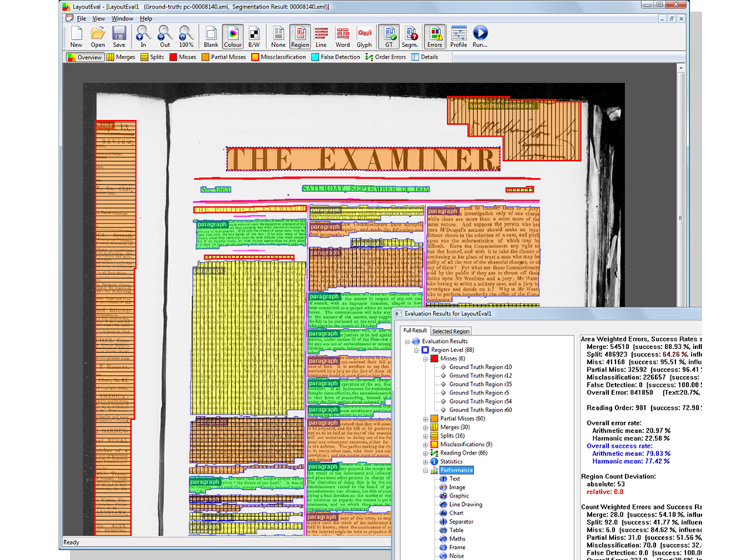This screenshot has height=560, width=753.
Task: Show Partial Misses filter
Action: (224, 57)
